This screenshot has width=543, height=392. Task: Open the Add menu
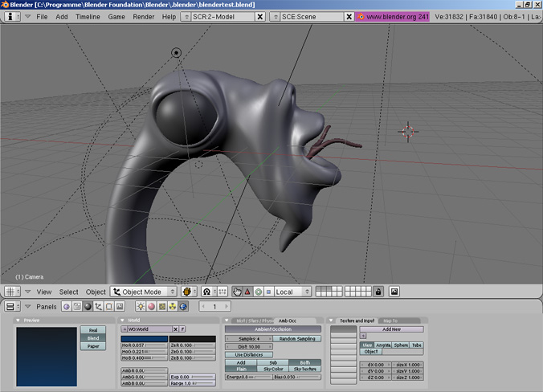click(62, 17)
